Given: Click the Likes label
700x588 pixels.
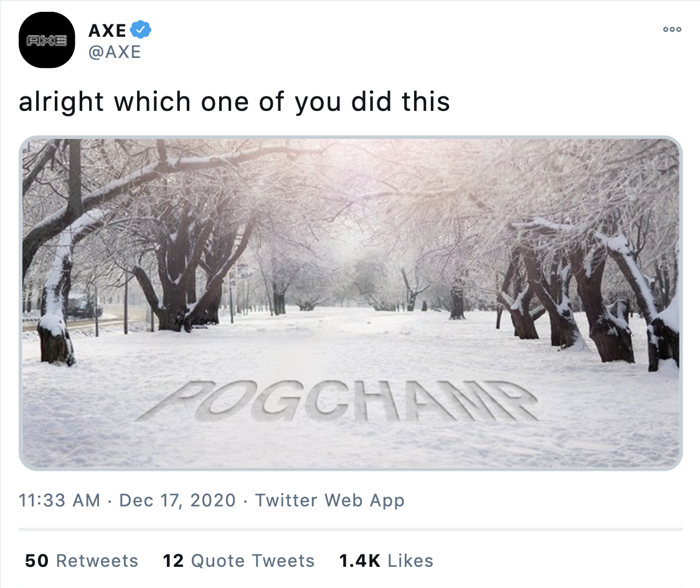Looking at the screenshot, I should (410, 561).
